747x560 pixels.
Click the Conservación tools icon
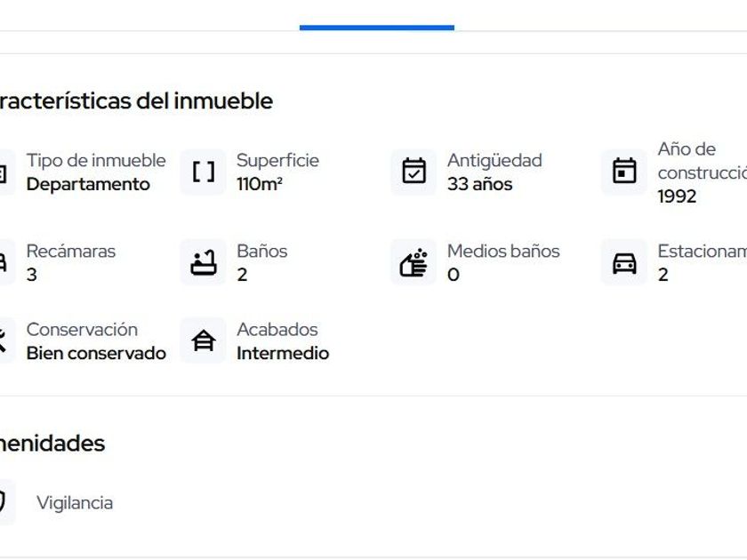4,340
